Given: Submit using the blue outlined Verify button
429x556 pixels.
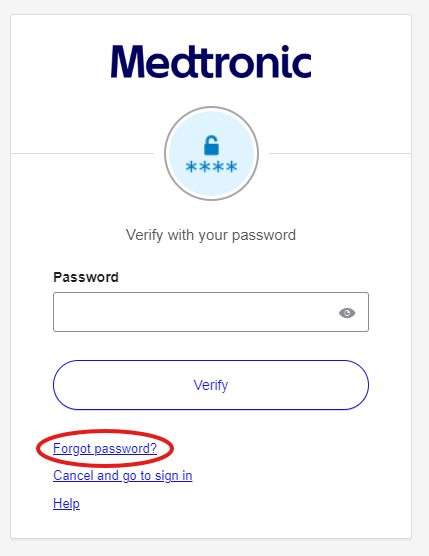Looking at the screenshot, I should click(211, 385).
